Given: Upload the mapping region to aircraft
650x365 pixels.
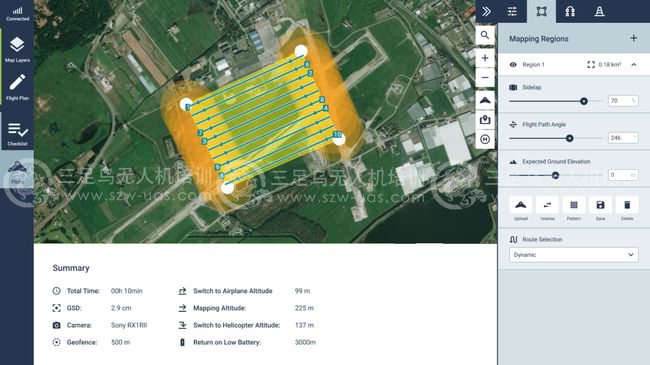Looking at the screenshot, I should click(521, 209).
